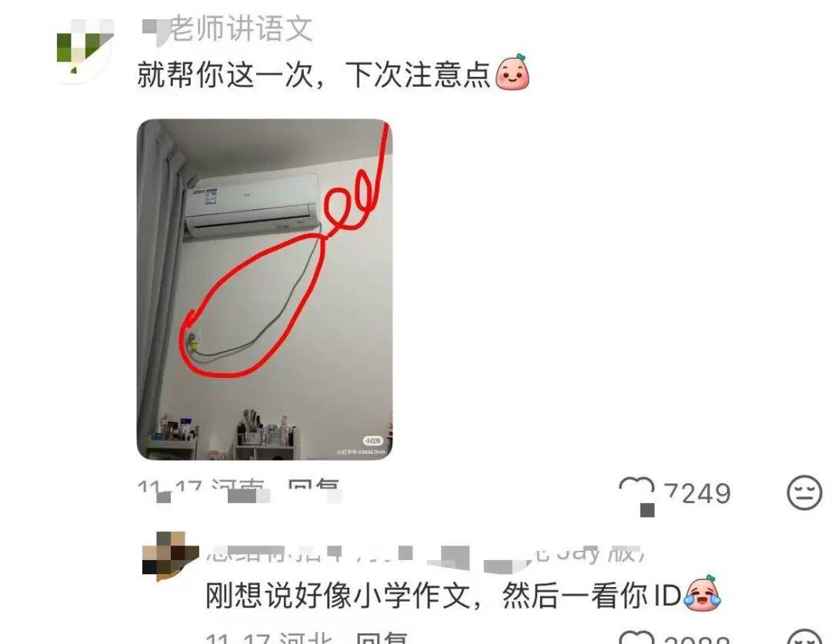Viewport: 831px width, 644px height.
Task: Click the crying-laughing emoji in reply
Action: [703, 593]
